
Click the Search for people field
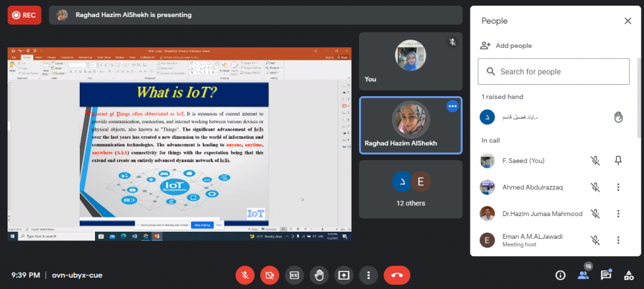[x=553, y=72]
